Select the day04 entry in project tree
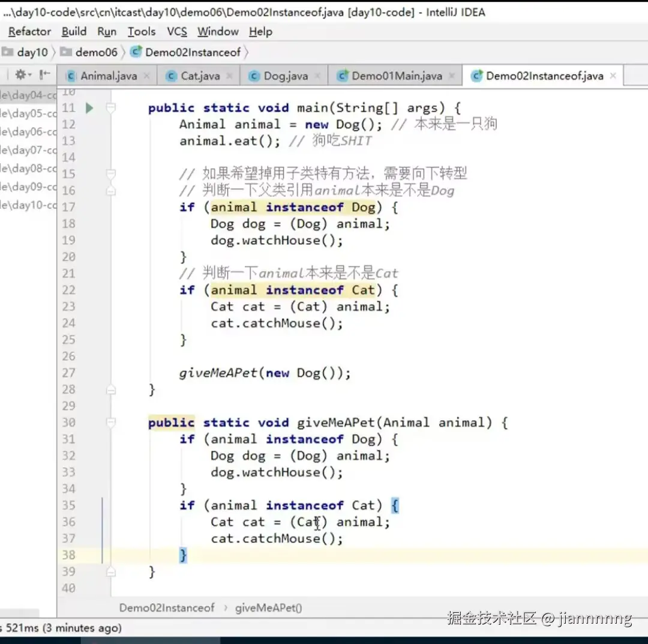The width and height of the screenshot is (648, 644). 28,95
